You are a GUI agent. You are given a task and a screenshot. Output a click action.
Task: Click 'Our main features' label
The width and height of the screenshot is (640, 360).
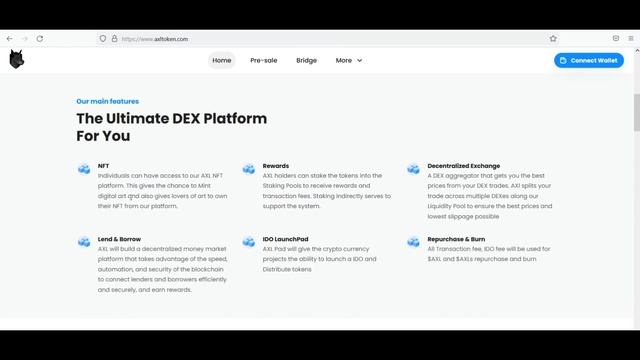[x=107, y=101]
